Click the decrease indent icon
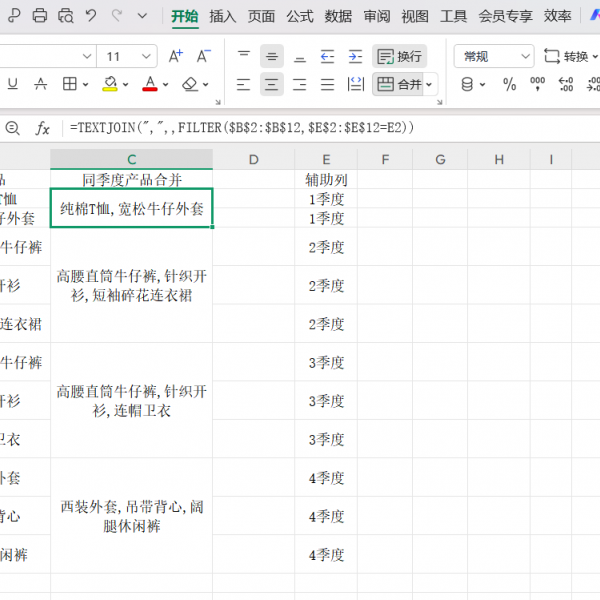The image size is (600, 600). point(327,57)
